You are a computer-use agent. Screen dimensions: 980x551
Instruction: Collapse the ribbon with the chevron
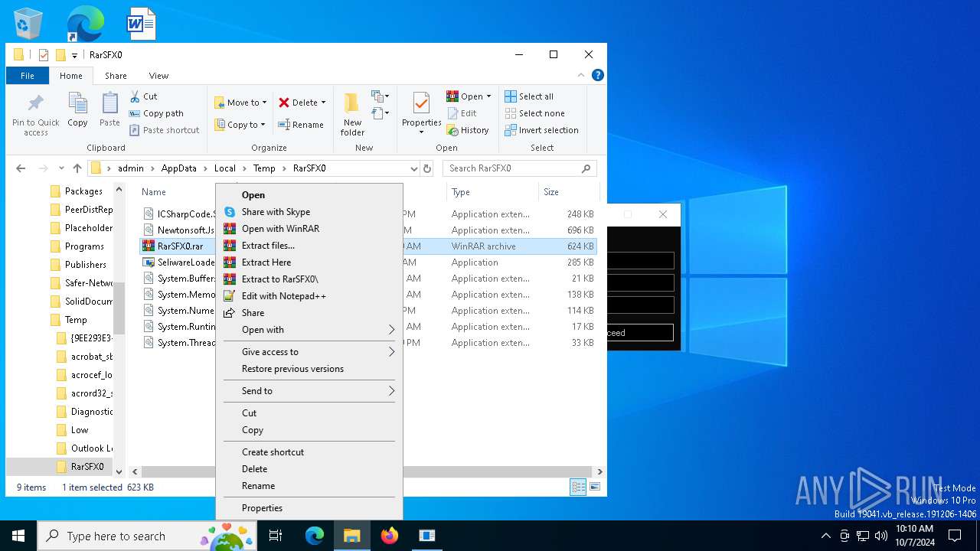coord(581,75)
